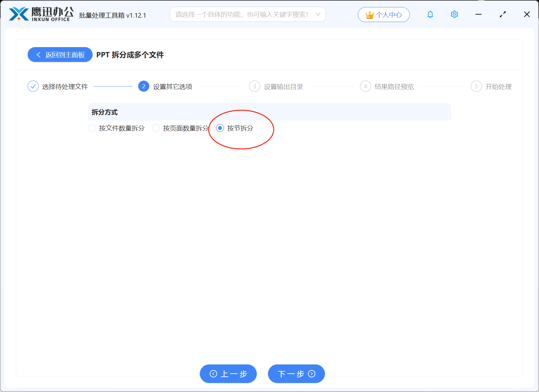Open 个人中心 panel

click(383, 14)
